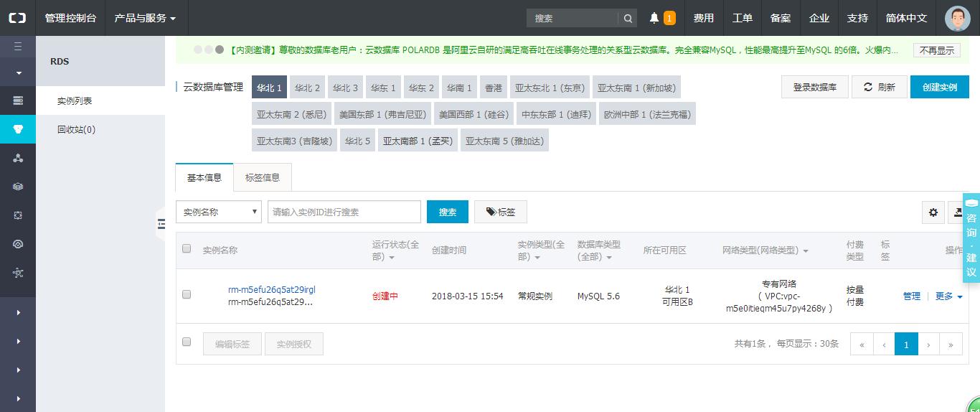
Task: Select the 华北 2 region
Action: coord(307,88)
